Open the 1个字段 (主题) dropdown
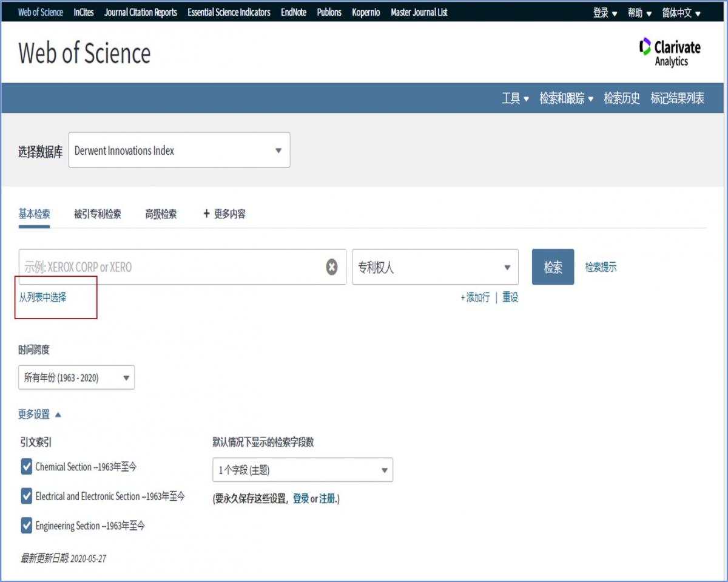This screenshot has height=582, width=728. pos(303,470)
